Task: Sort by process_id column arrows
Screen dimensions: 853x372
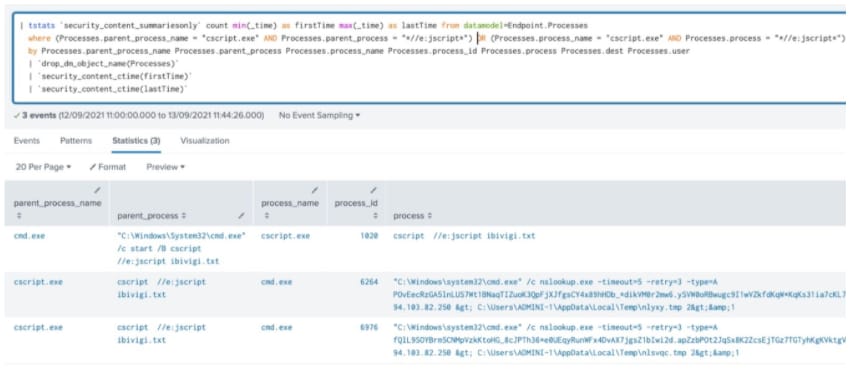Action: point(375,216)
